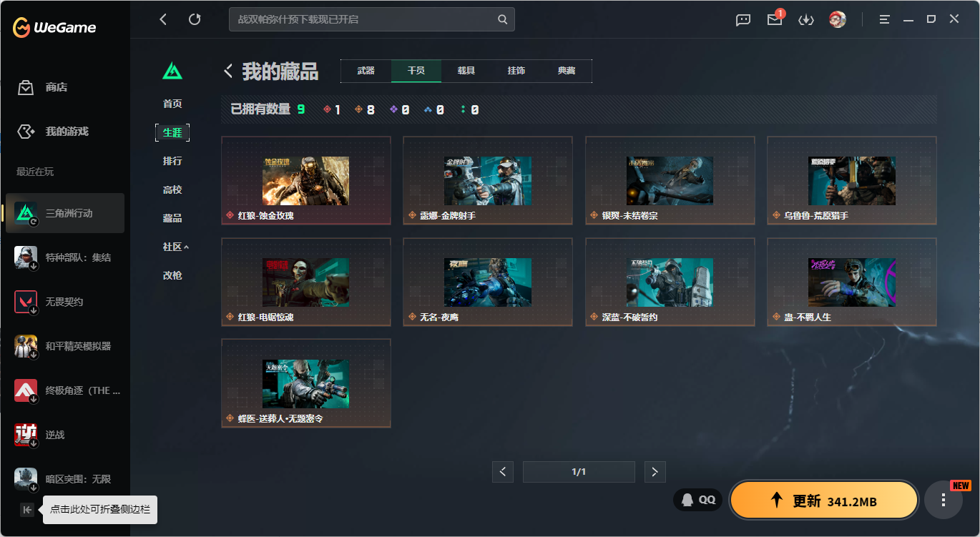Image resolution: width=980 pixels, height=537 pixels.
Task: Click the 更新 341.2MB update button
Action: 824,501
